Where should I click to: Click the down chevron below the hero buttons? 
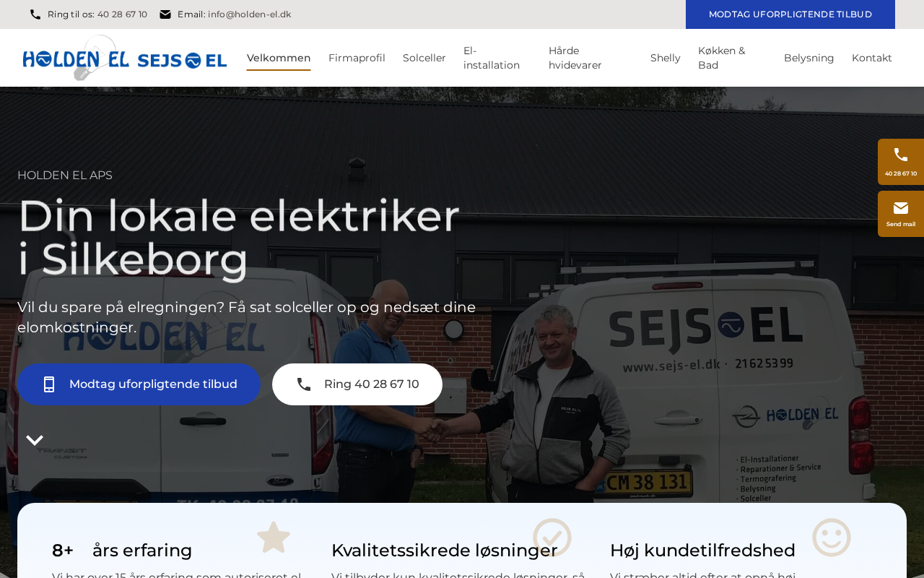tap(35, 440)
